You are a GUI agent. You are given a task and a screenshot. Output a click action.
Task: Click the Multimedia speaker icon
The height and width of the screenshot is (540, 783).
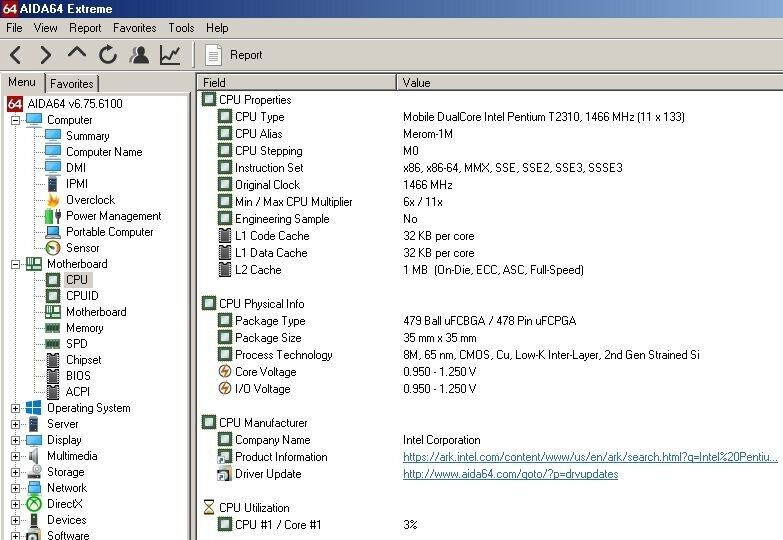coord(33,456)
